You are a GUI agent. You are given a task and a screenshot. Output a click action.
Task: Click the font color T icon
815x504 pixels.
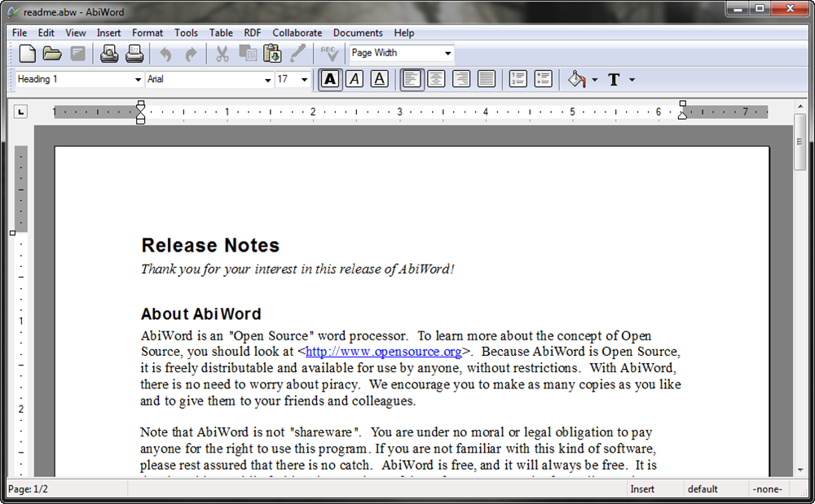click(614, 80)
